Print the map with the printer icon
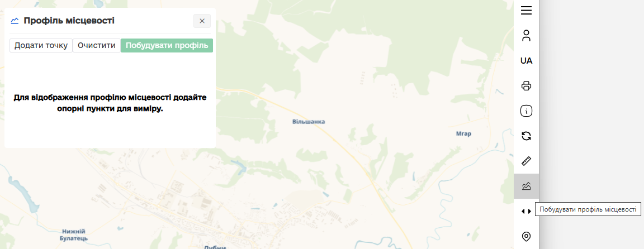644x249 pixels. (x=526, y=86)
